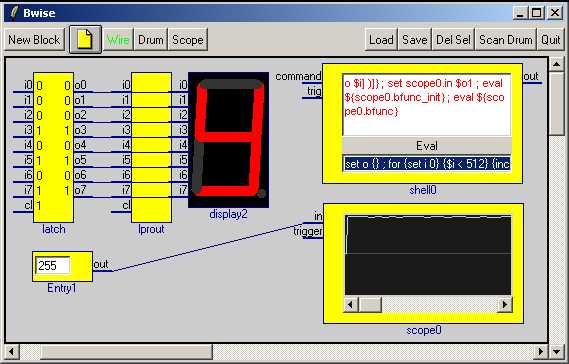Click the scope0 left scroll arrow
Viewport: 569px width, 364px height.
[351, 304]
